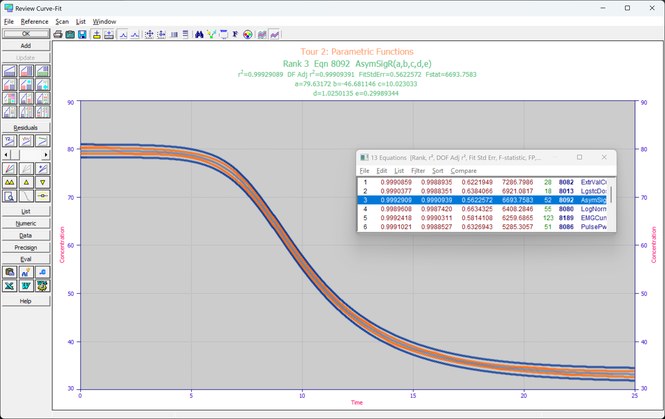Click the List button in the left panel

pyautogui.click(x=26, y=211)
